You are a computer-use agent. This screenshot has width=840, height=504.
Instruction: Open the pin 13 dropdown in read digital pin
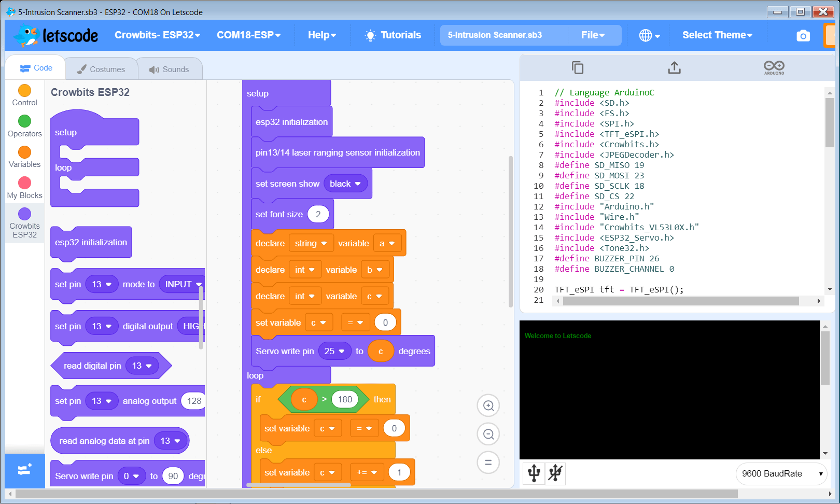click(142, 366)
